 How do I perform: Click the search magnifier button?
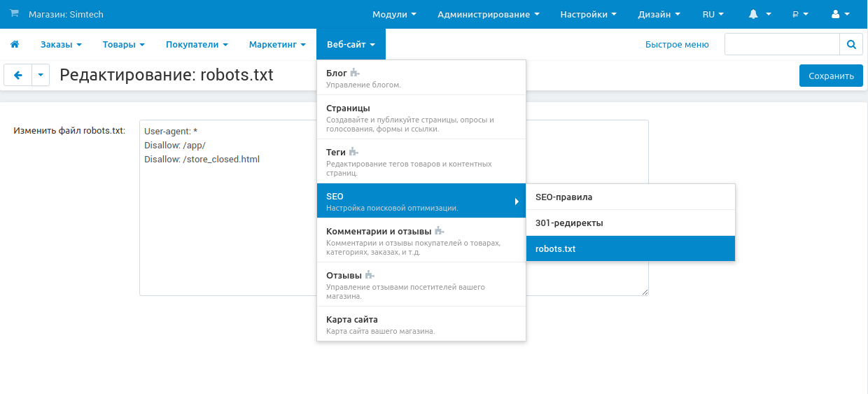(851, 44)
